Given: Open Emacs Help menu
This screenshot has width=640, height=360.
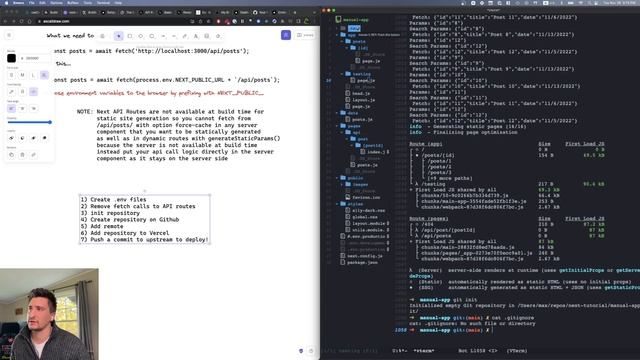Looking at the screenshot, I should point(118,2).
